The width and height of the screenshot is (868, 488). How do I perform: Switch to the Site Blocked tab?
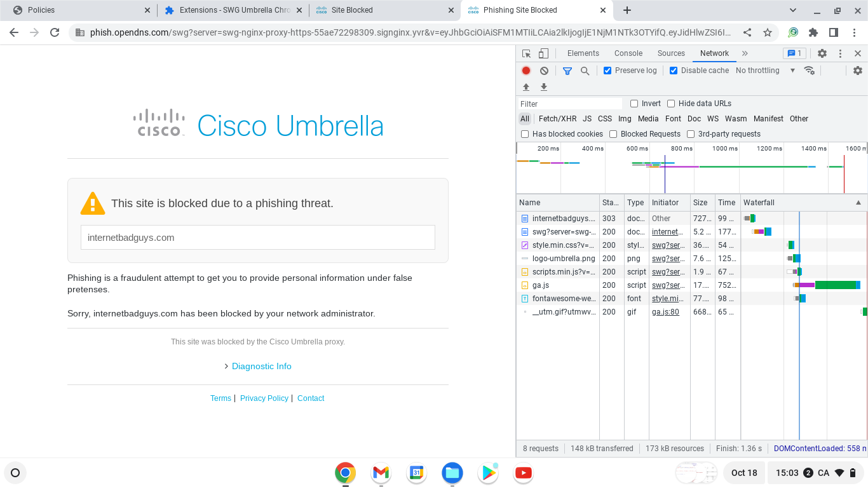385,10
